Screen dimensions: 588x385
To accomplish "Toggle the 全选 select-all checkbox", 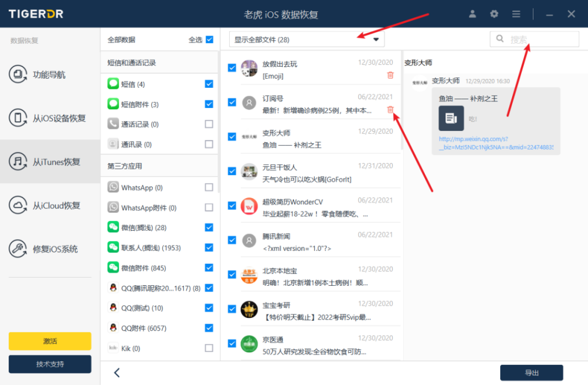I will [x=209, y=40].
